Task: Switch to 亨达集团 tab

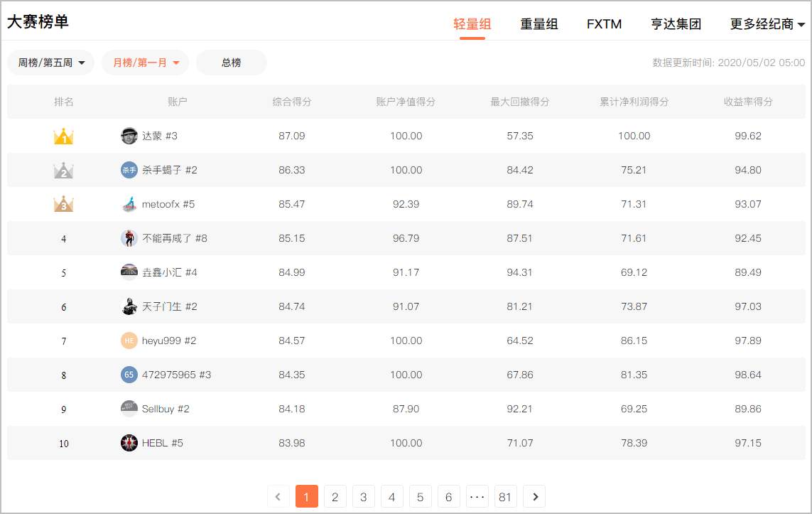Action: (x=676, y=24)
